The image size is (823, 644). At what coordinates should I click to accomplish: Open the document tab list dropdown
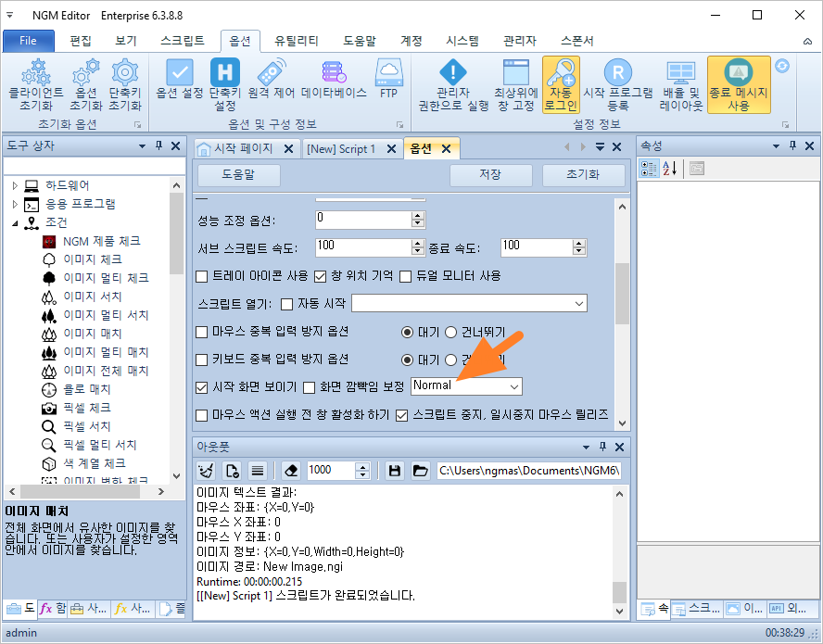pyautogui.click(x=600, y=147)
